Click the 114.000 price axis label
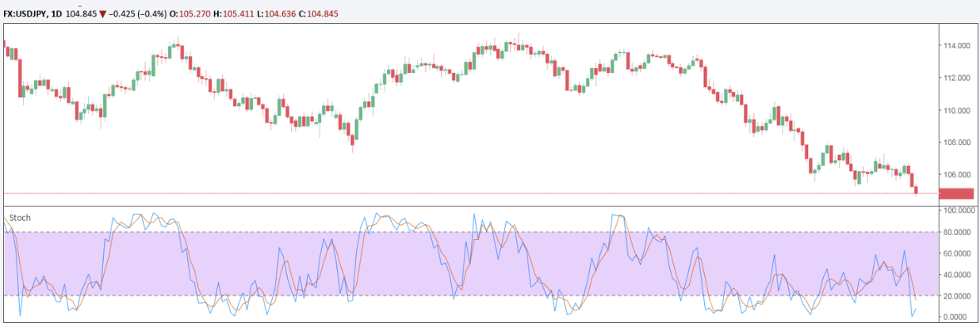Image resolution: width=980 pixels, height=323 pixels. pos(957,46)
